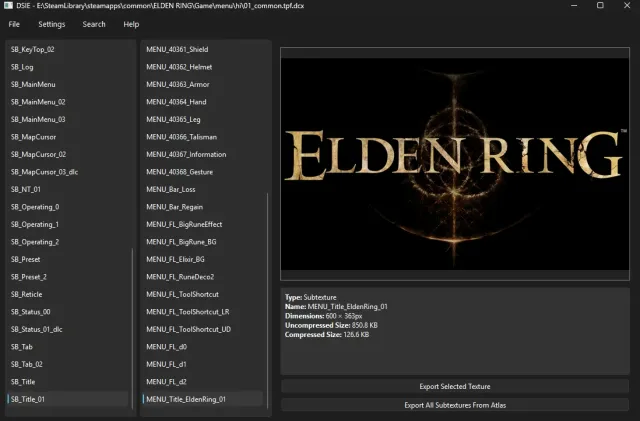Select SB_Preset entry
The width and height of the screenshot is (640, 421).
coord(68,259)
